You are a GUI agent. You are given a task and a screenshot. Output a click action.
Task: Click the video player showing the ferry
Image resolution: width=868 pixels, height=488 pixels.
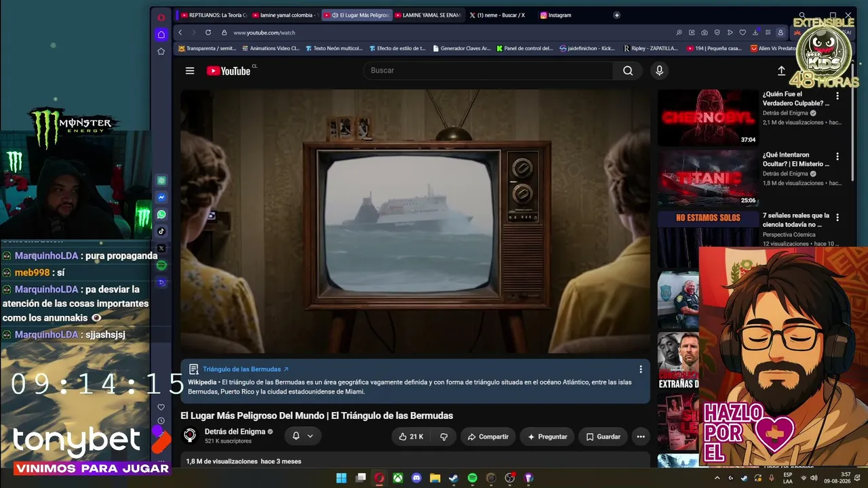[415, 222]
